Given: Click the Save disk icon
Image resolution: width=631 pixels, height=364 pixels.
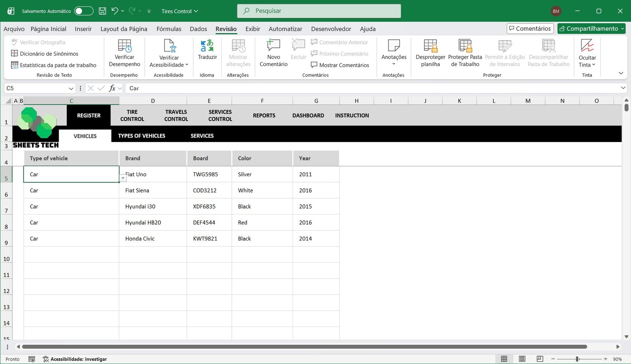Looking at the screenshot, I should coord(103,11).
